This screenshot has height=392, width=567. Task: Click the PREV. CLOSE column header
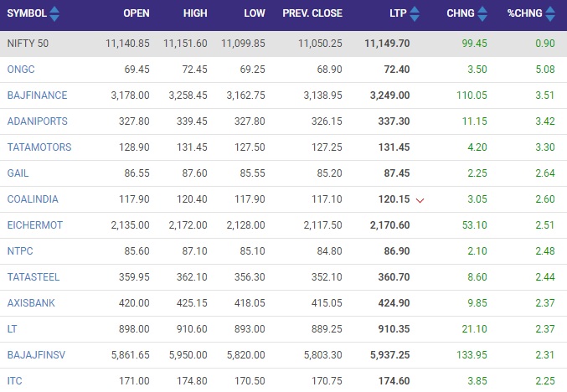pos(312,13)
